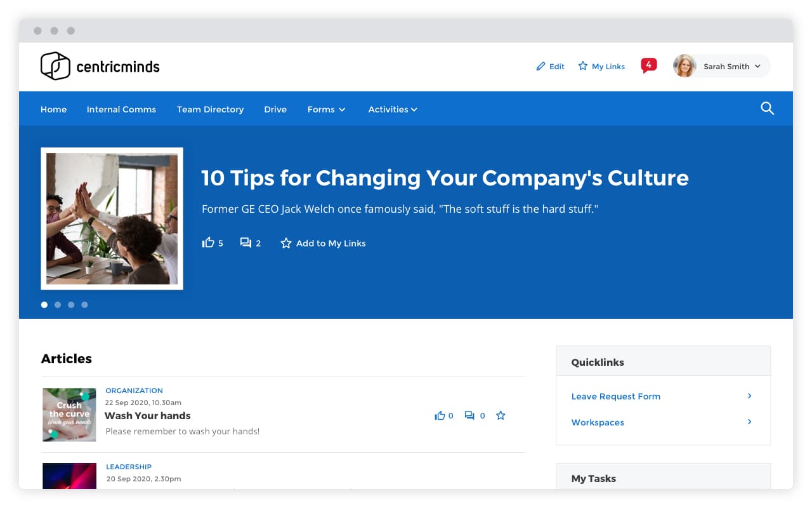
Task: Like the Wash Your hands article
Action: pos(440,415)
